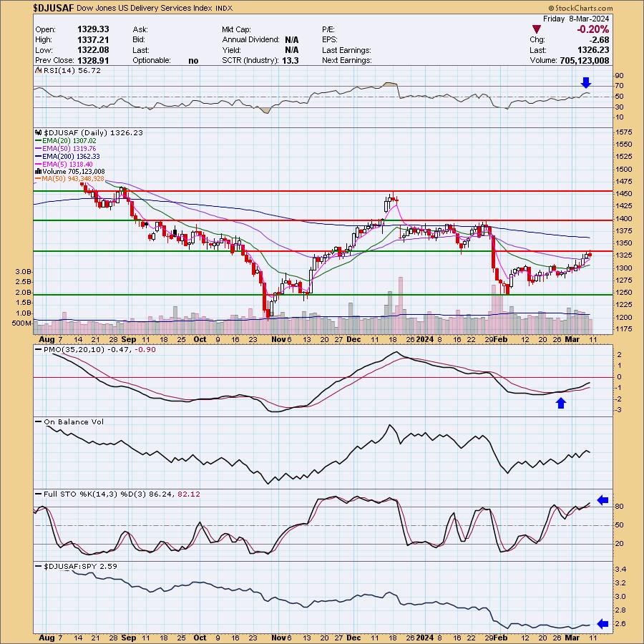The width and height of the screenshot is (644, 644).
Task: Click the Last Earnings label
Action: pos(346,50)
